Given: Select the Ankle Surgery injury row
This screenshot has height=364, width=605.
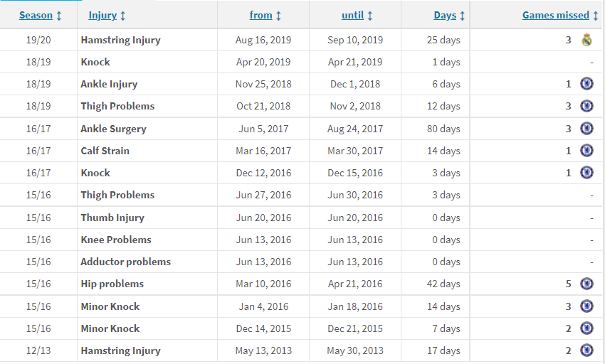Looking at the screenshot, I should click(301, 129).
